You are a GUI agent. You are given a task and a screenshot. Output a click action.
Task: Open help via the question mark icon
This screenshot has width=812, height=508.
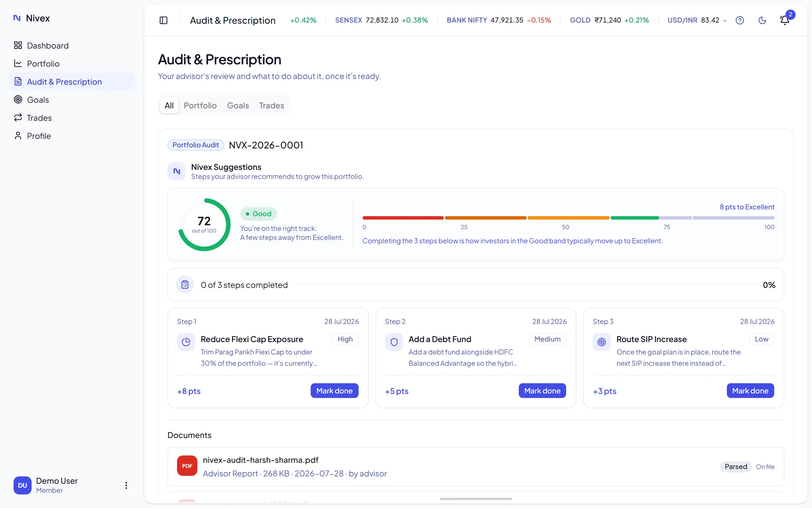coord(740,20)
